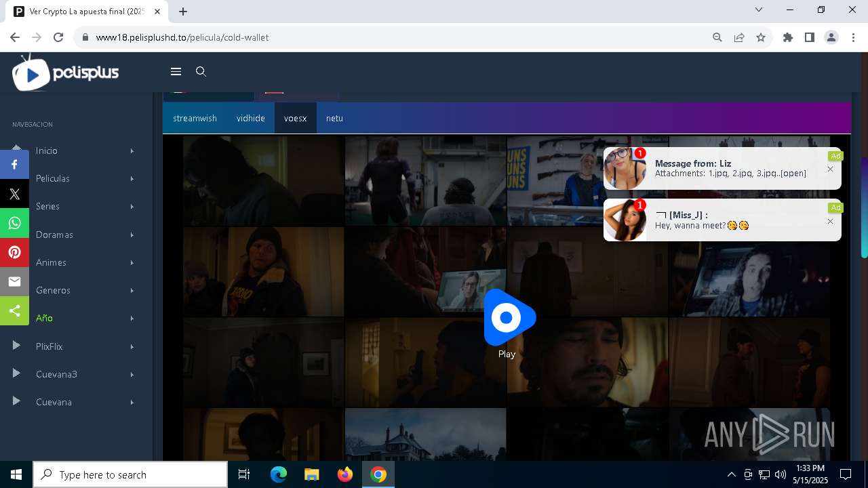Select the netu server tab
This screenshot has width=868, height=488.
334,118
